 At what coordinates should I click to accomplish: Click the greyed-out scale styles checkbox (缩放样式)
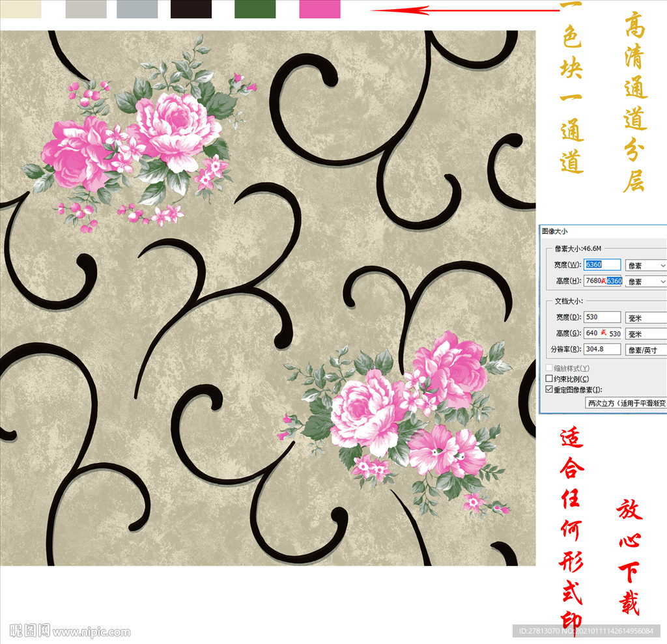549,368
